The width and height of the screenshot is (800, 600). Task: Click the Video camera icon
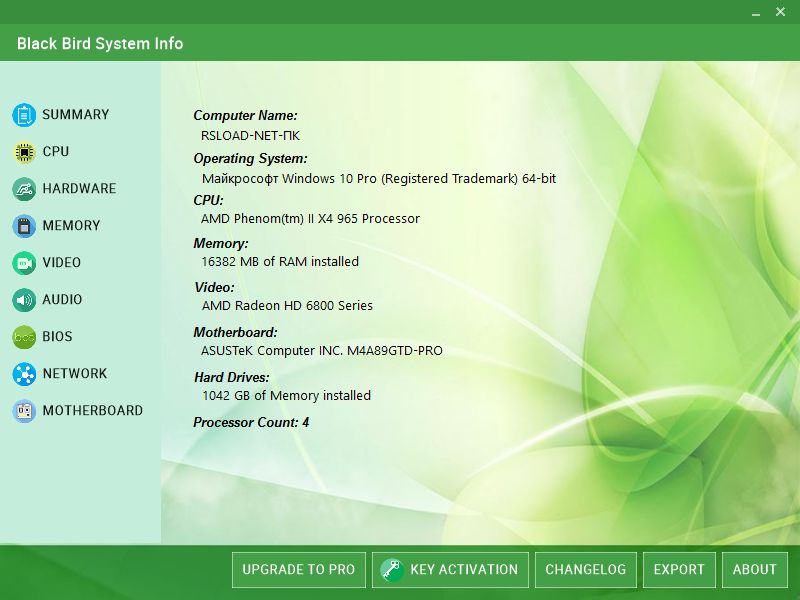[x=24, y=263]
